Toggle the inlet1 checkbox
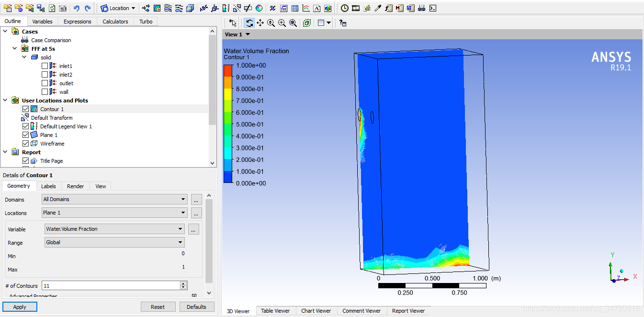This screenshot has width=644, height=317. point(45,66)
